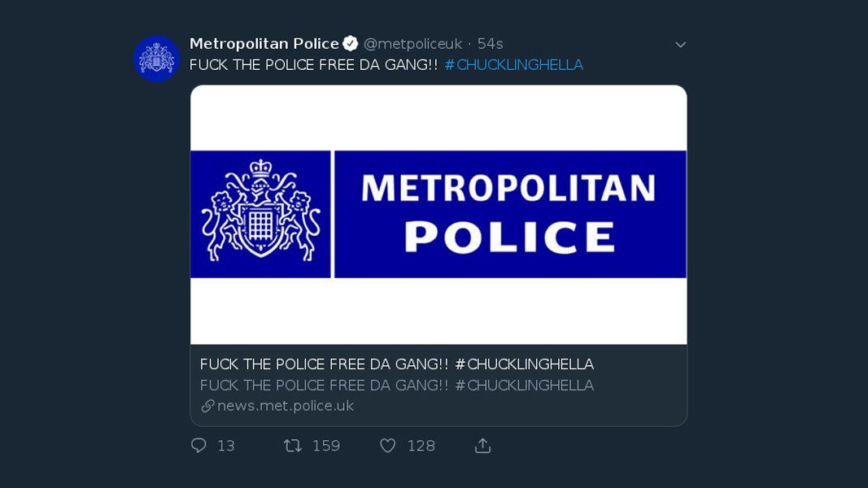Click the Metropolitan Police profile avatar
The height and width of the screenshot is (488, 868).
(x=156, y=59)
